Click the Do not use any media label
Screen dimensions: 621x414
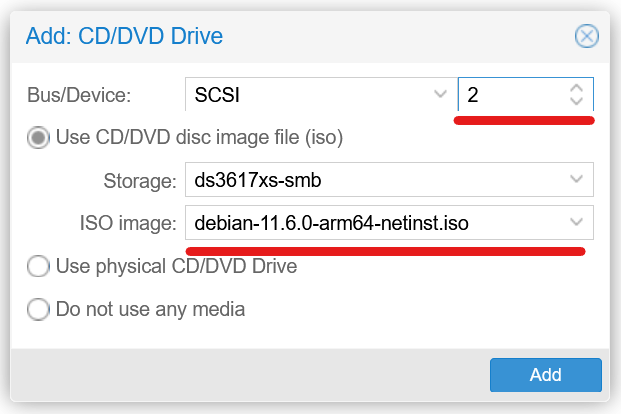[x=150, y=309]
